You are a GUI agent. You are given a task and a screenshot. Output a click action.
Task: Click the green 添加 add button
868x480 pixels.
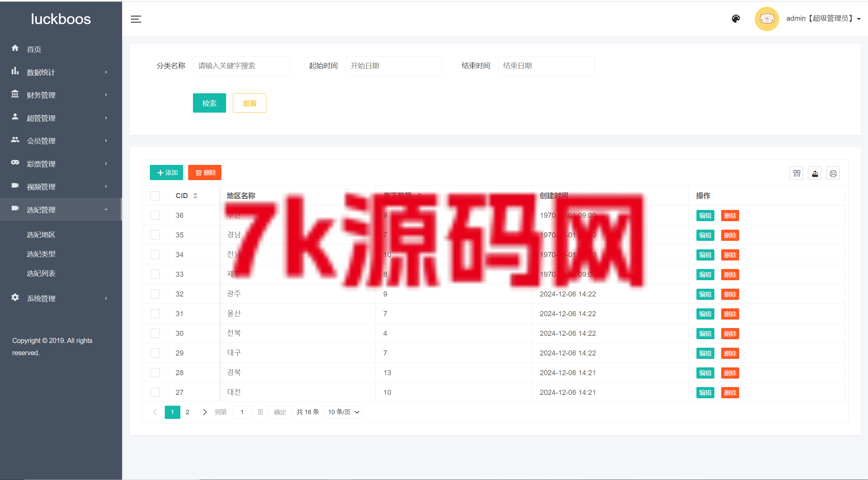[166, 173]
